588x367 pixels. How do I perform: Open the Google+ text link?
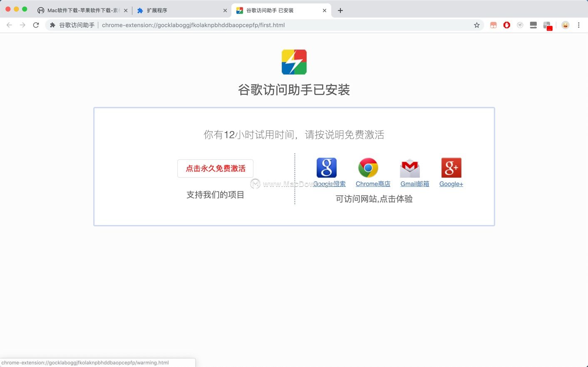(451, 184)
